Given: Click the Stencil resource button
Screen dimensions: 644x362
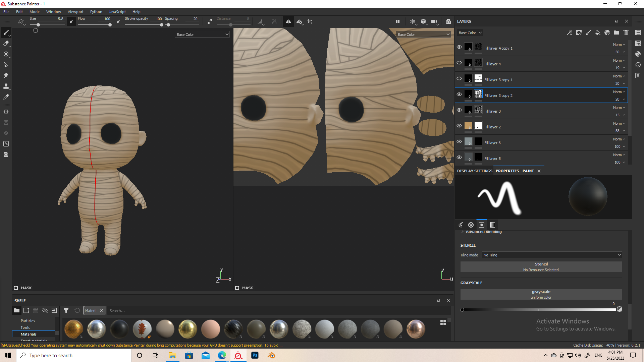Looking at the screenshot, I should pos(541,267).
